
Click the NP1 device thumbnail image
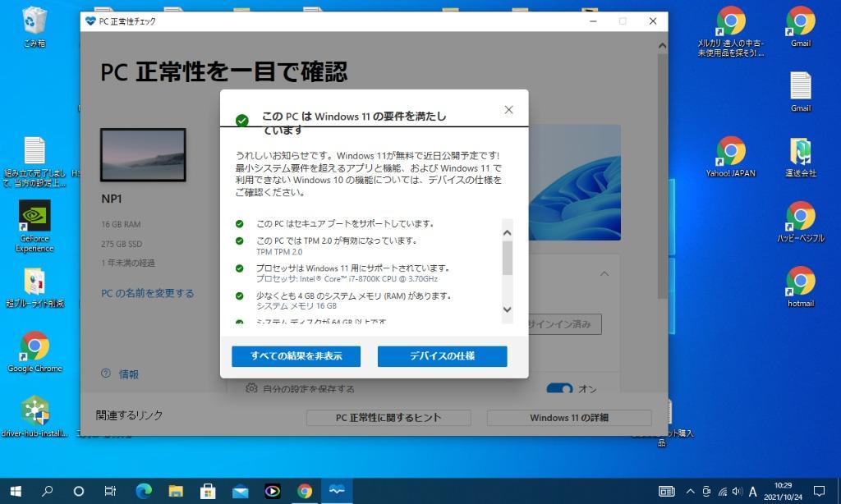[x=143, y=155]
